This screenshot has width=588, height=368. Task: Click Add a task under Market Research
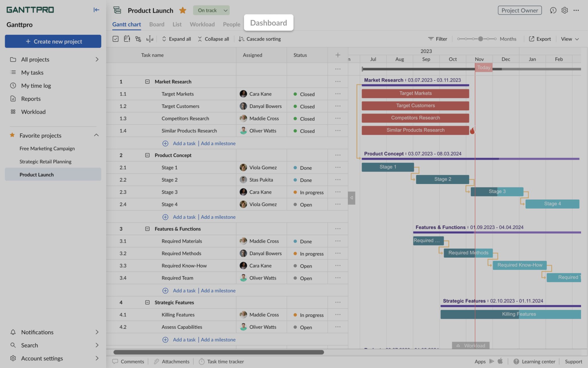click(x=184, y=143)
